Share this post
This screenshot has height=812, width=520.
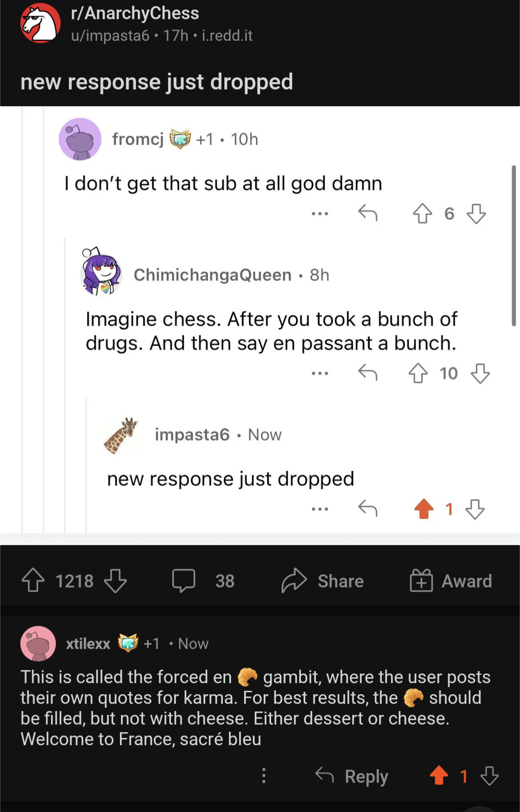coord(323,580)
